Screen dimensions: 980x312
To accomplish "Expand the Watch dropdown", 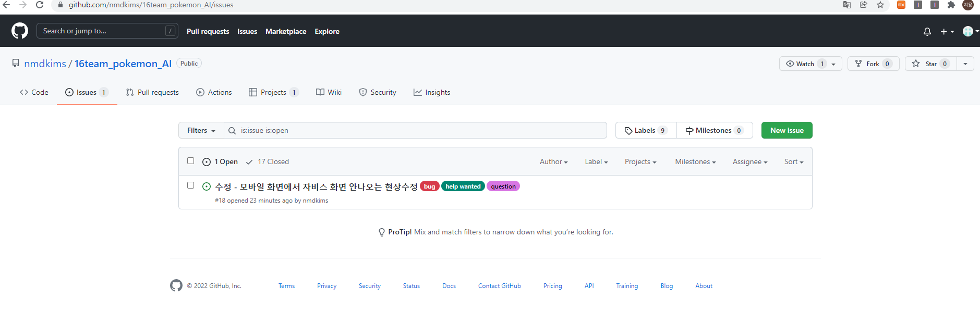I will click(x=810, y=64).
